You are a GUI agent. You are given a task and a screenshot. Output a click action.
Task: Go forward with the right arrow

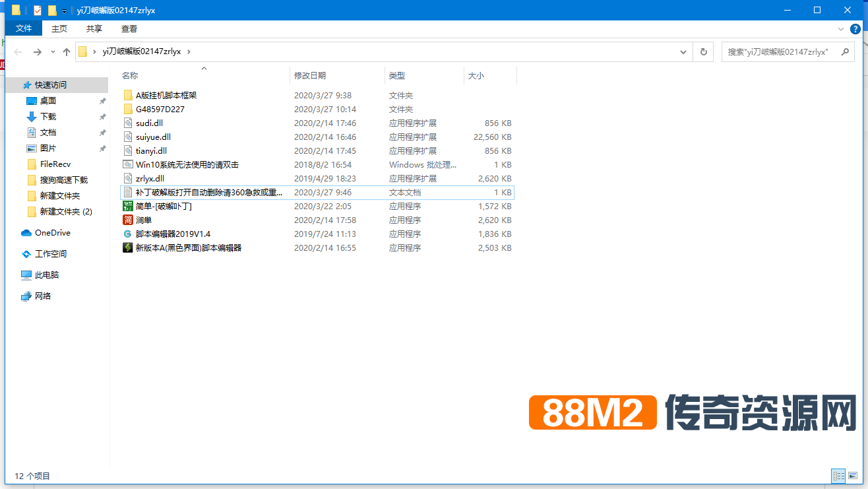point(37,51)
